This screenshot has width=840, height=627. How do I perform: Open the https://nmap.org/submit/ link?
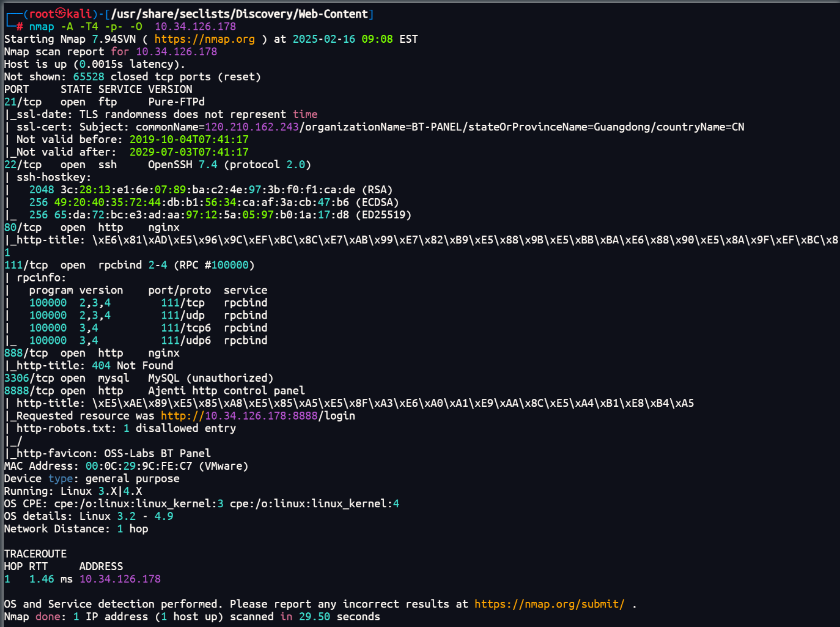(x=550, y=604)
